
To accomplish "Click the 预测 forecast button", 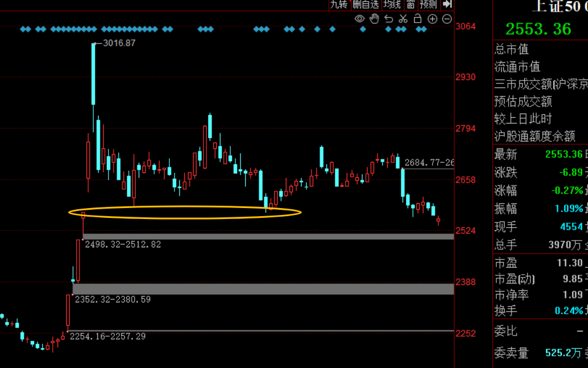I will 428,4.
